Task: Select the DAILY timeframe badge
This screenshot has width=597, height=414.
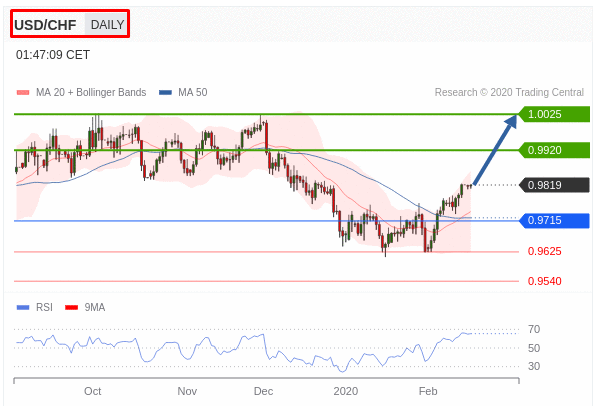Action: [107, 25]
